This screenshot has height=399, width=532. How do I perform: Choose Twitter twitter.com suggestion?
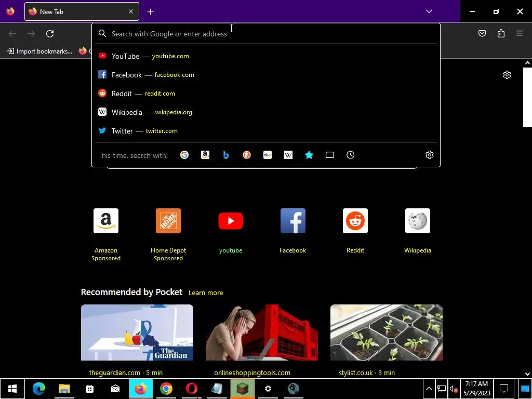(x=265, y=130)
